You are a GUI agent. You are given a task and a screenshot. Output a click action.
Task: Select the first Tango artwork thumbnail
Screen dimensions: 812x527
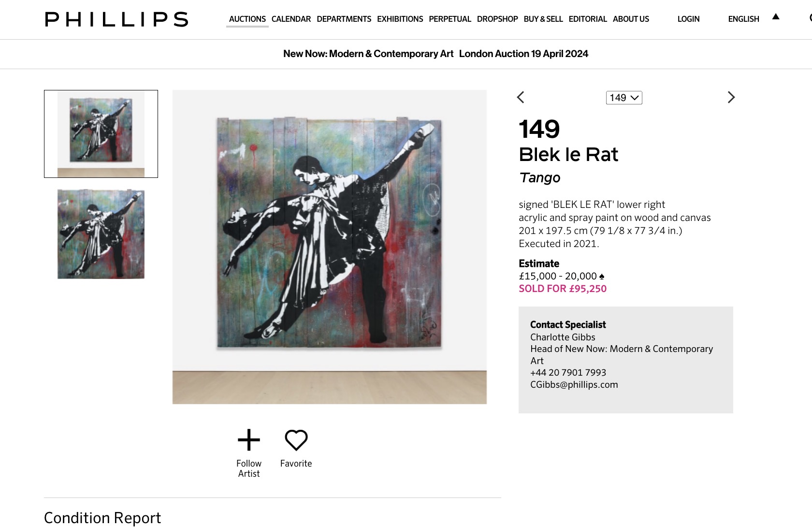pyautogui.click(x=101, y=134)
